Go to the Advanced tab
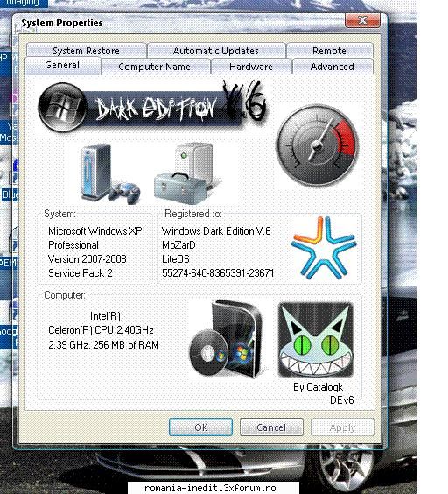Image resolution: width=448 pixels, height=494 pixels. [332, 67]
